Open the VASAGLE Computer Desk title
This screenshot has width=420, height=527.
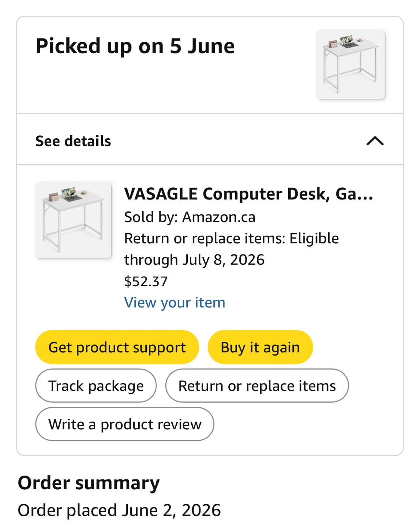[x=248, y=194]
